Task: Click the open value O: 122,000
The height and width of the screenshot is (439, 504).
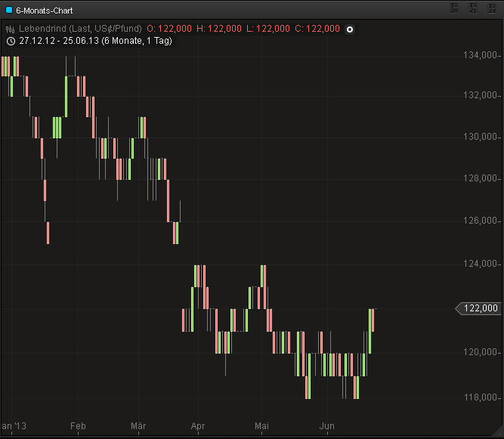Action: 170,29
